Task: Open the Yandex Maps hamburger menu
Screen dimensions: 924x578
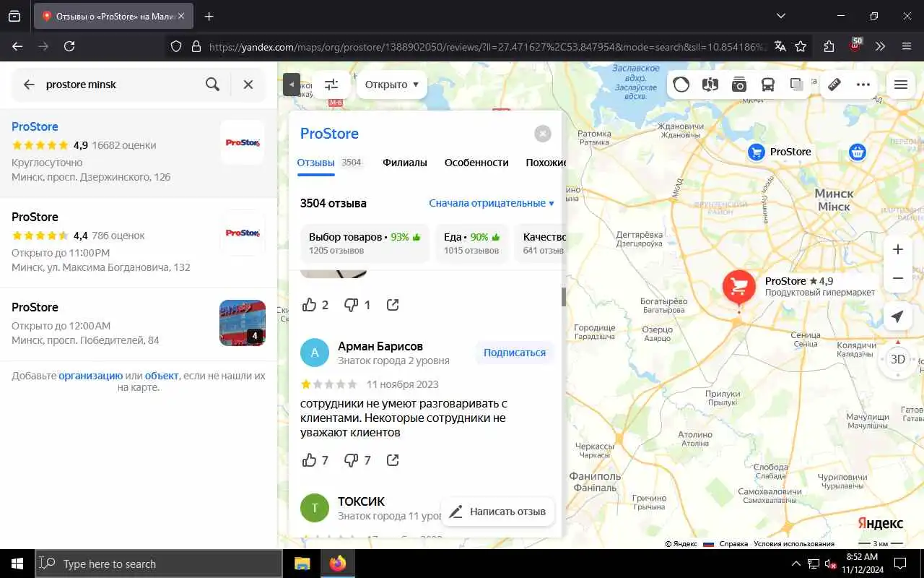Action: point(900,85)
